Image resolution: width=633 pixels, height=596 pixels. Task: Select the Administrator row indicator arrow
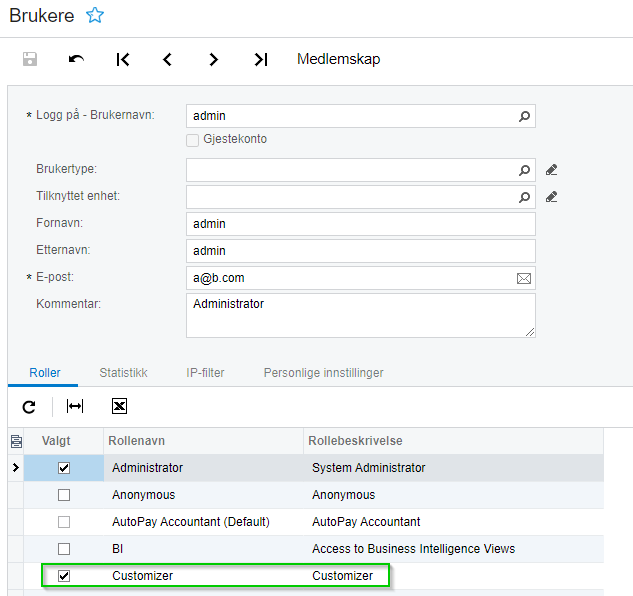coord(16,468)
